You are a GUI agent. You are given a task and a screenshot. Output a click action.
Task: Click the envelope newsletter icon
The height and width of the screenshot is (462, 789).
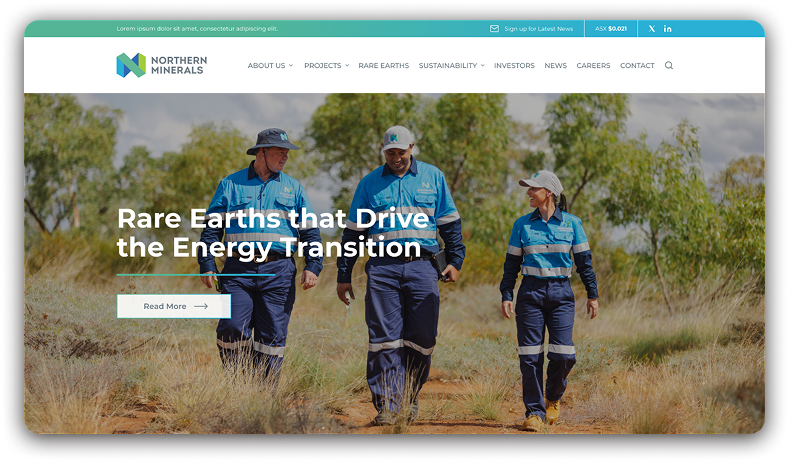point(494,29)
